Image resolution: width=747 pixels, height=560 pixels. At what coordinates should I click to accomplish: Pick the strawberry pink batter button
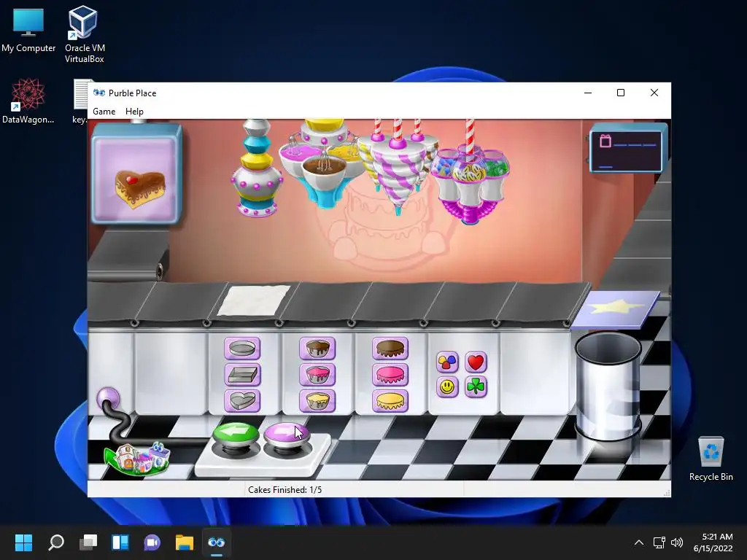click(x=317, y=375)
